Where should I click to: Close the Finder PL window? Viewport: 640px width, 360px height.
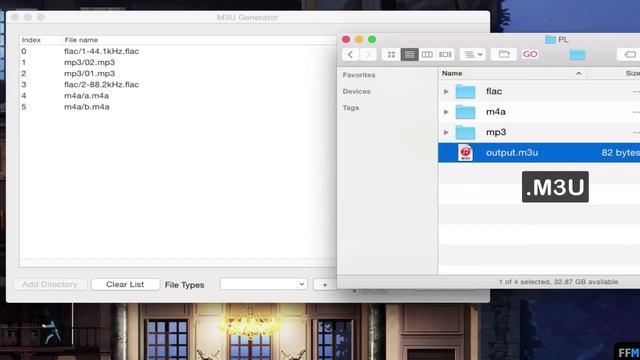(x=346, y=40)
